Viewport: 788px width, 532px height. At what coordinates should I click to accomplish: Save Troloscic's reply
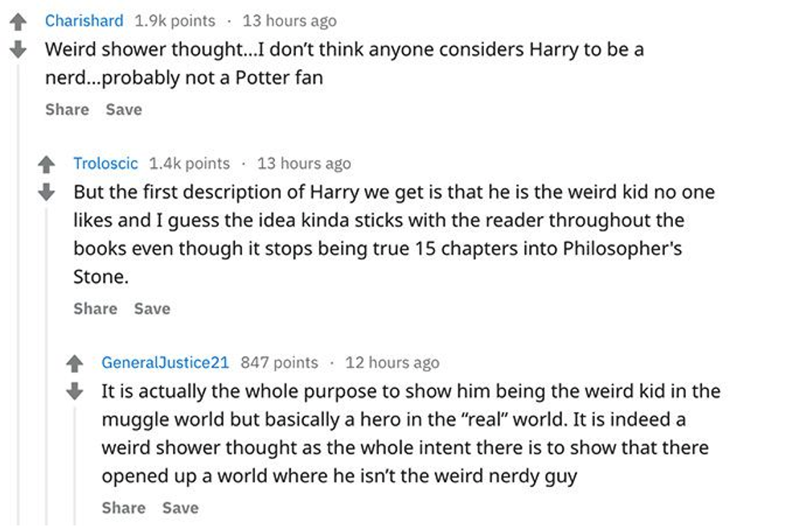tap(152, 309)
